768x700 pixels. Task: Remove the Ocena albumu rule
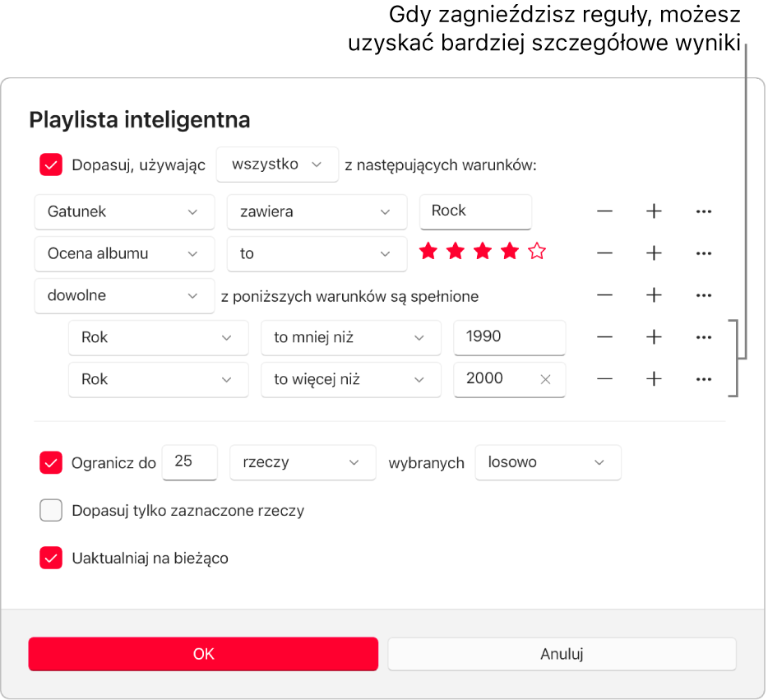(x=604, y=253)
